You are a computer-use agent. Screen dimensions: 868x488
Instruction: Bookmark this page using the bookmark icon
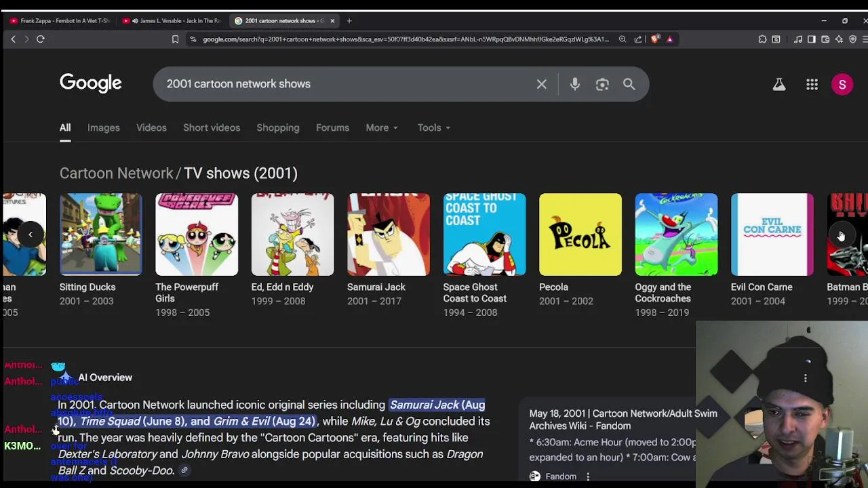tap(175, 39)
